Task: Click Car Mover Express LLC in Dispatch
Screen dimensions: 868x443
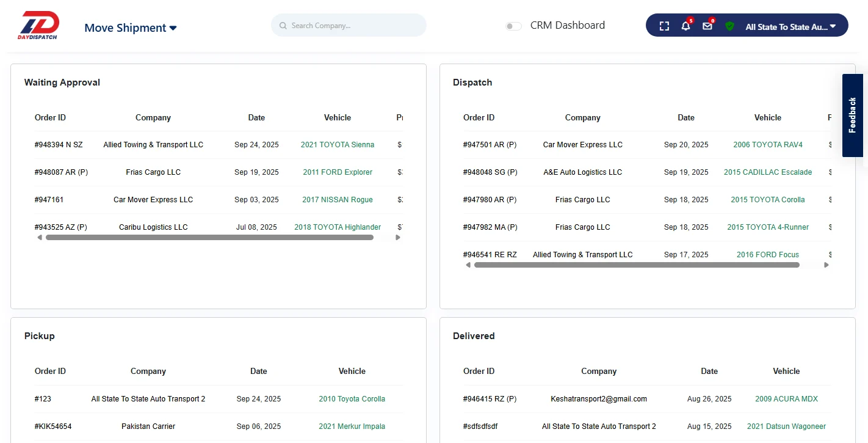Action: point(583,145)
